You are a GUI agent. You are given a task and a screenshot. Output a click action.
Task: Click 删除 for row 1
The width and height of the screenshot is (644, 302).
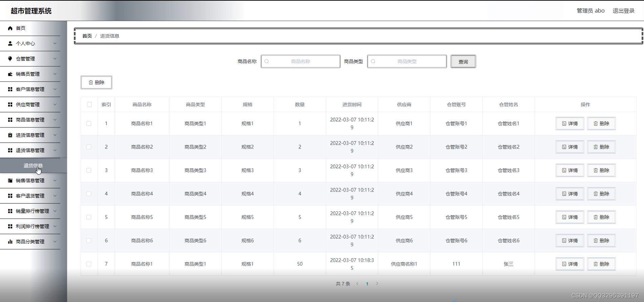click(601, 123)
